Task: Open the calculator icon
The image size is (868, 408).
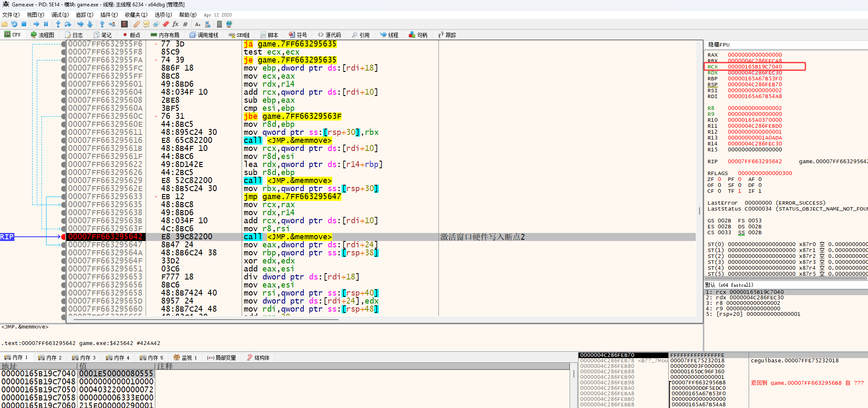Action: pos(219,24)
